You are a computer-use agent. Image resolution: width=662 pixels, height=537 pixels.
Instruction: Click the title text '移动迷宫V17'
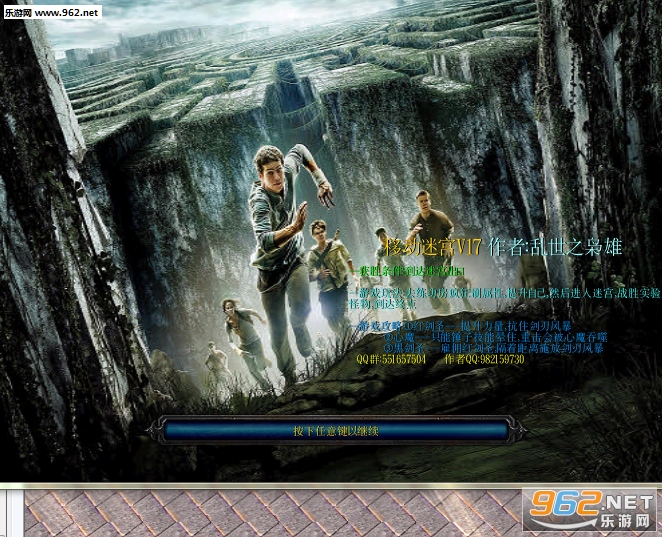(432, 247)
